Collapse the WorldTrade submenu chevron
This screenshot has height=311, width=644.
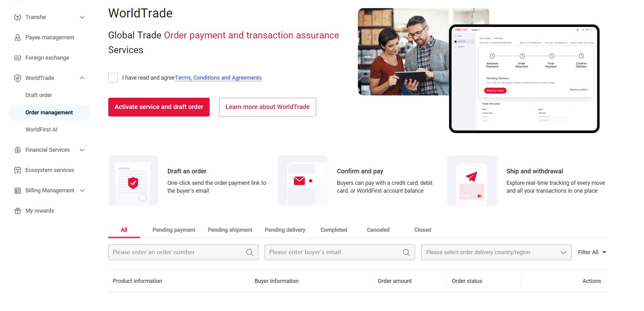click(82, 78)
